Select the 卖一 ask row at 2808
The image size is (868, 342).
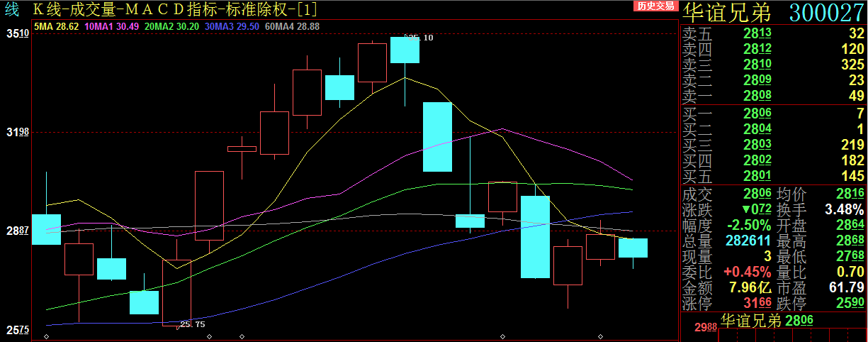coord(772,96)
